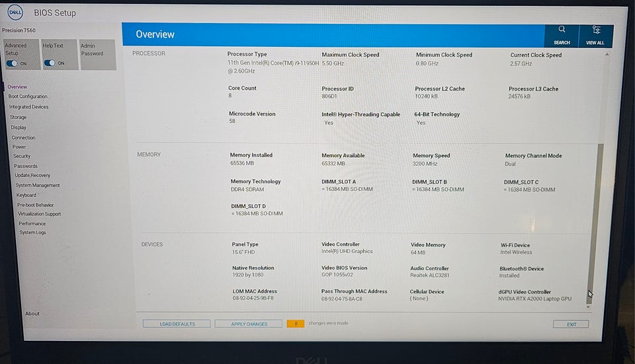Open Connection settings
This screenshot has height=364, width=635.
(x=24, y=137)
